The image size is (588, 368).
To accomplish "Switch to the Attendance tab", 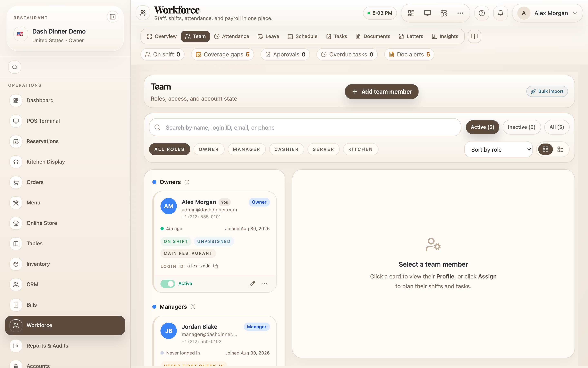I will (232, 36).
